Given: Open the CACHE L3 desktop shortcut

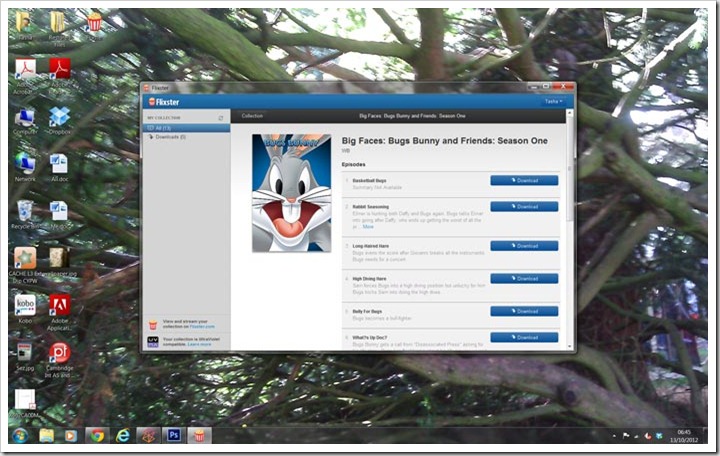Looking at the screenshot, I should click(x=25, y=265).
